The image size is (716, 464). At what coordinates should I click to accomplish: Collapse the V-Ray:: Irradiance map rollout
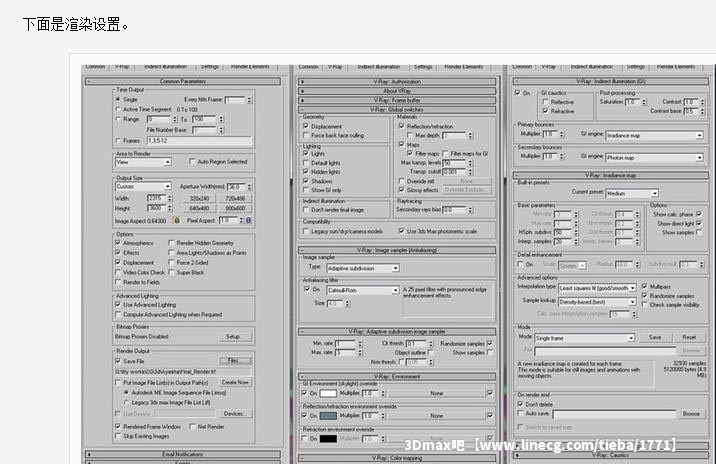pyautogui.click(x=611, y=175)
